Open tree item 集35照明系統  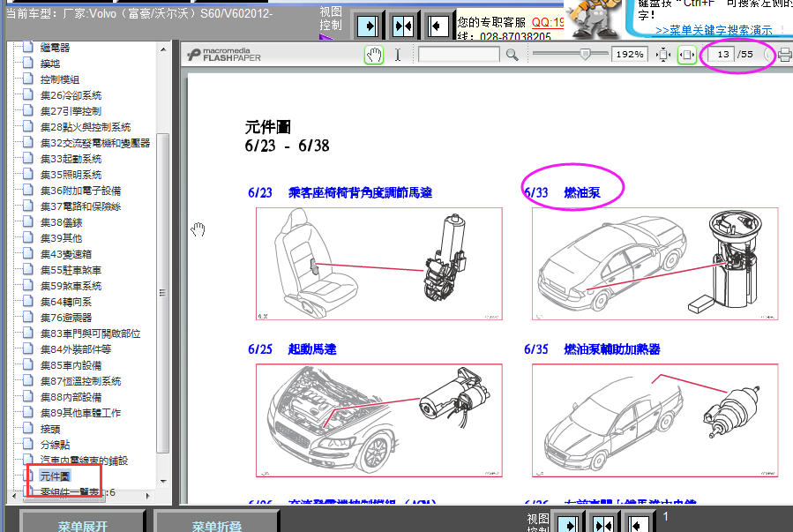click(71, 175)
